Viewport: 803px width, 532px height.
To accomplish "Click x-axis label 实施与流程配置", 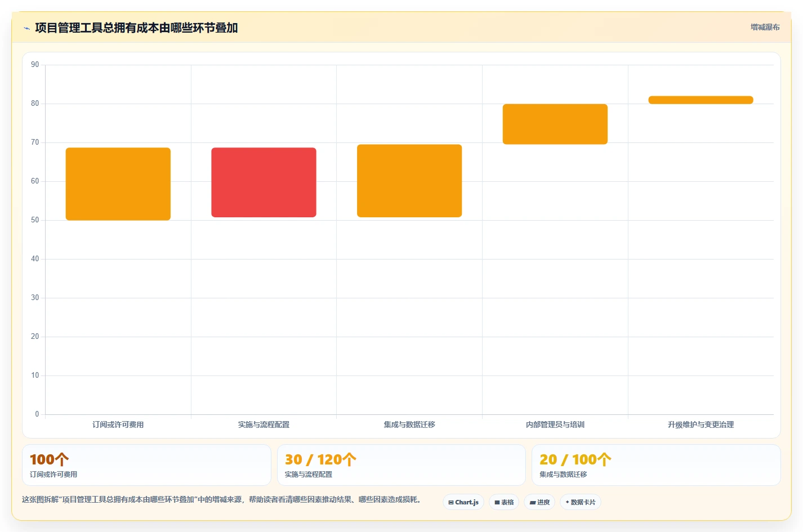I will coord(264,424).
